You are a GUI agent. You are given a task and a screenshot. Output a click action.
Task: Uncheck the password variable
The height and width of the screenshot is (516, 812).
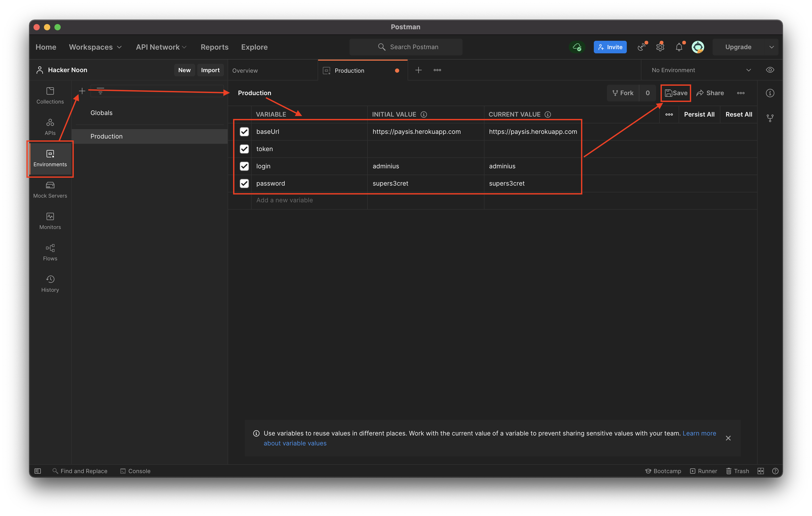244,183
